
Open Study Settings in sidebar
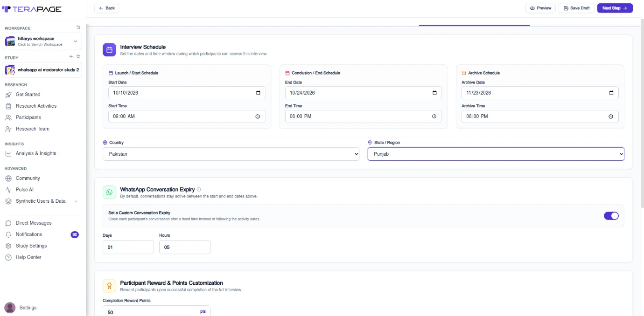pyautogui.click(x=31, y=246)
